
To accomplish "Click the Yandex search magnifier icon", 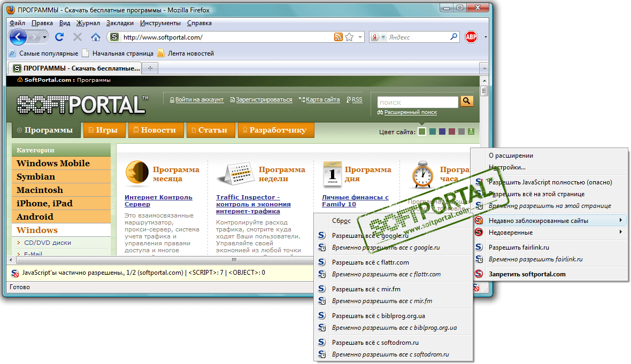I will (x=453, y=36).
